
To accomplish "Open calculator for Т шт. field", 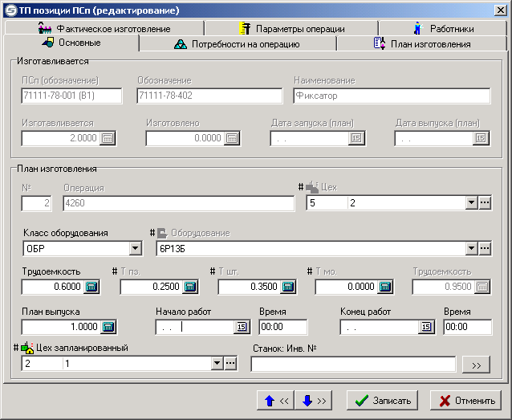I will [x=287, y=287].
